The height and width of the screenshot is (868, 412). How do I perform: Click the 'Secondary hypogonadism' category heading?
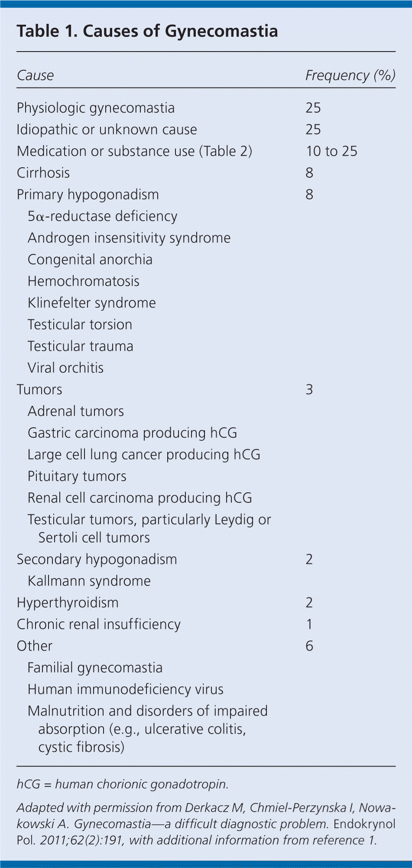97,559
